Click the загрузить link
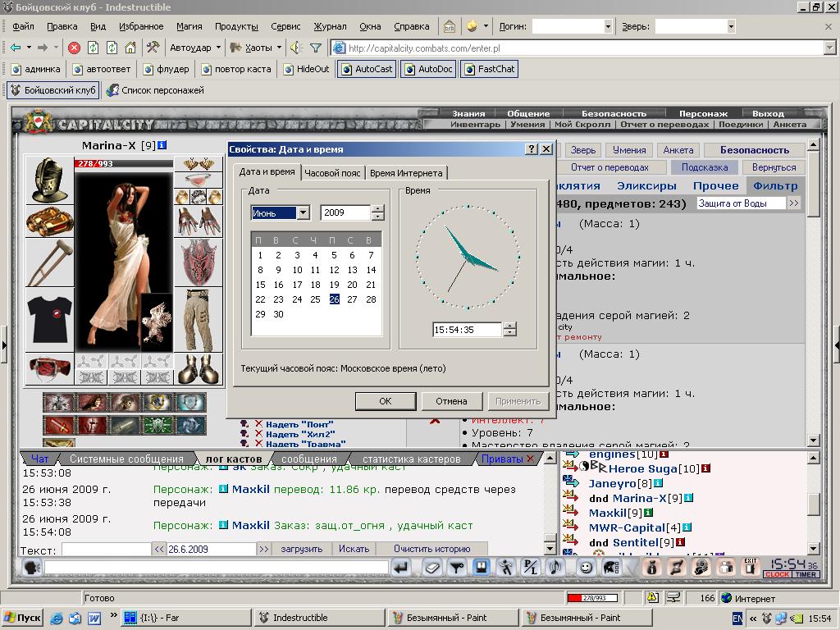The height and width of the screenshot is (630, 840). pyautogui.click(x=302, y=549)
